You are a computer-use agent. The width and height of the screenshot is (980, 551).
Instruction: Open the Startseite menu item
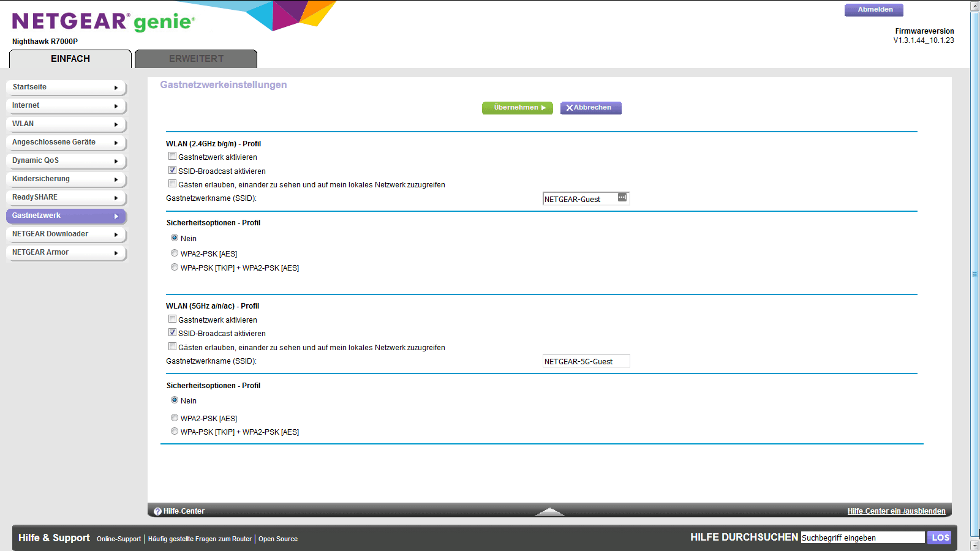66,88
